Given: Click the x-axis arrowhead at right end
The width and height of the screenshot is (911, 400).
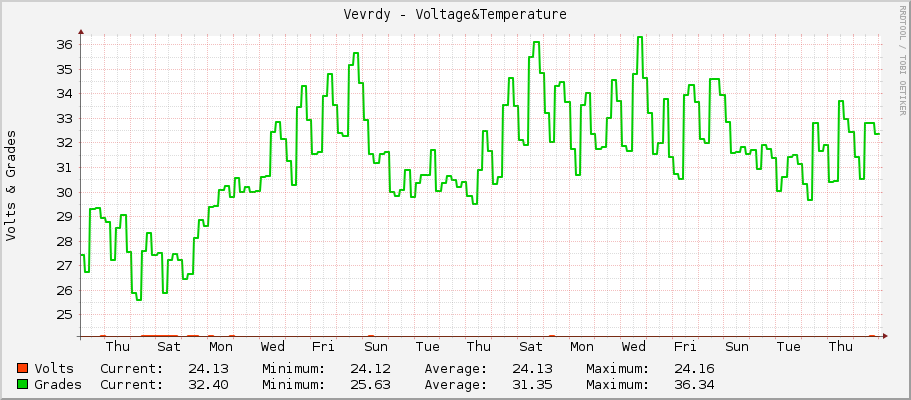Looking at the screenshot, I should (886, 337).
